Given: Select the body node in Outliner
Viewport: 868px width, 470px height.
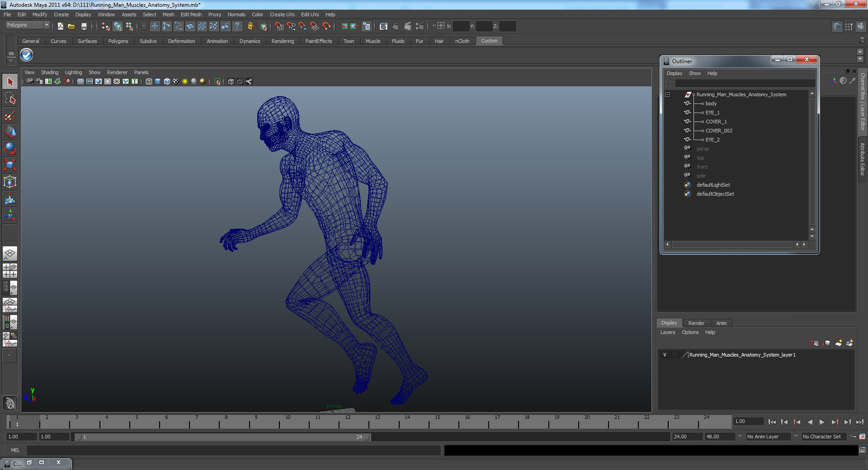Looking at the screenshot, I should click(x=711, y=104).
